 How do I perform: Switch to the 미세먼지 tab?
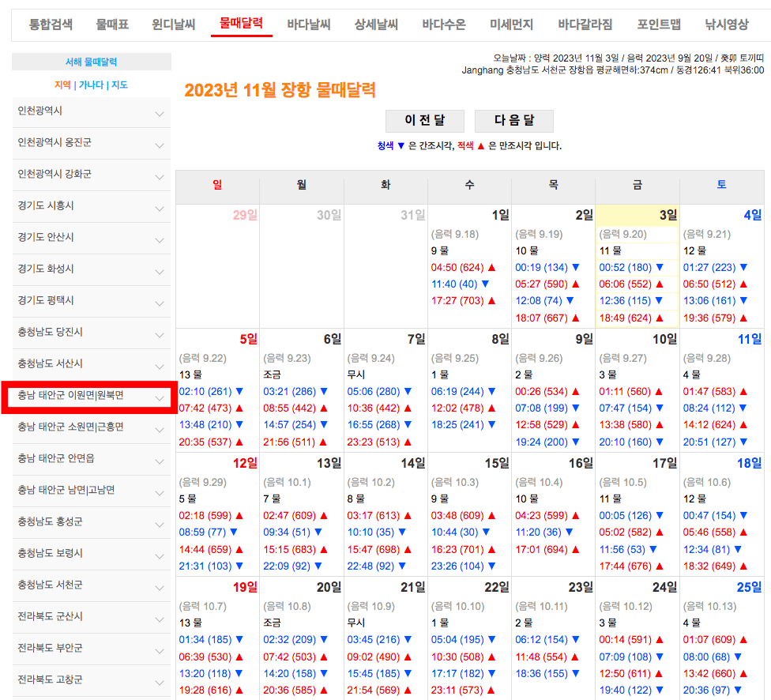click(511, 24)
